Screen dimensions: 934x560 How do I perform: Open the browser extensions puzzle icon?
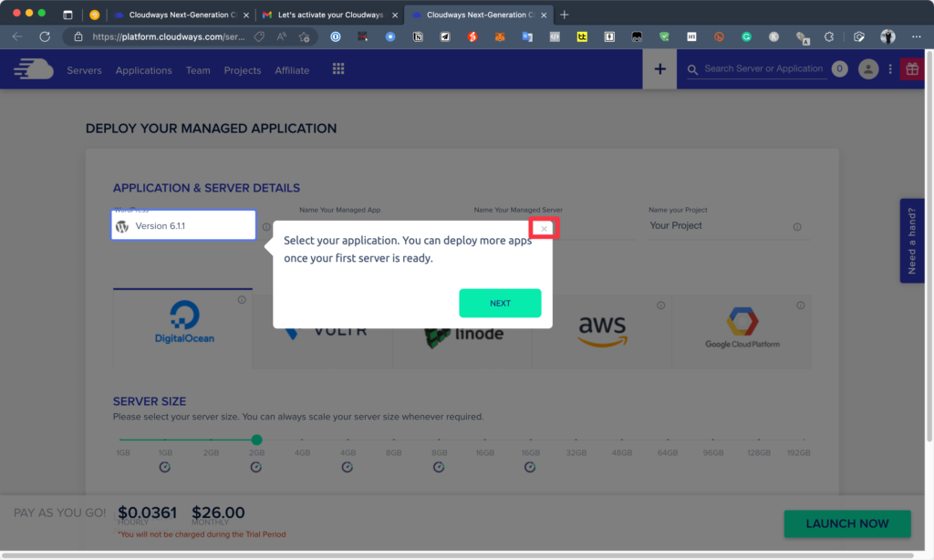829,36
